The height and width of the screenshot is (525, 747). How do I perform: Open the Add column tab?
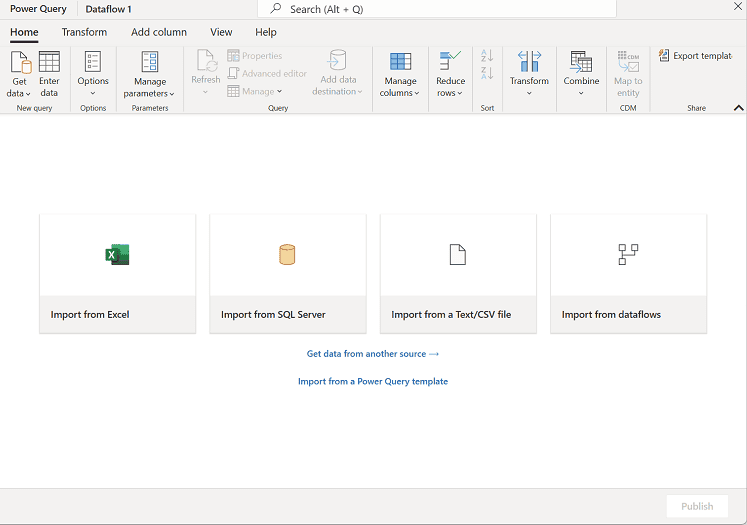coord(159,32)
